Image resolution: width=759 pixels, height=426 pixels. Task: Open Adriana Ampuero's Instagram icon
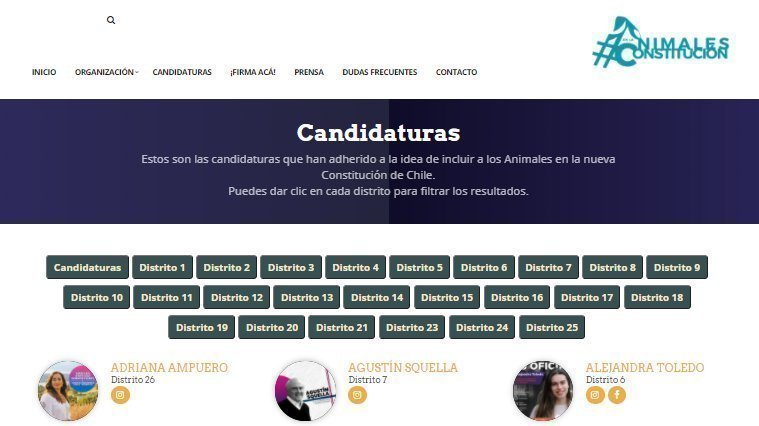click(120, 395)
